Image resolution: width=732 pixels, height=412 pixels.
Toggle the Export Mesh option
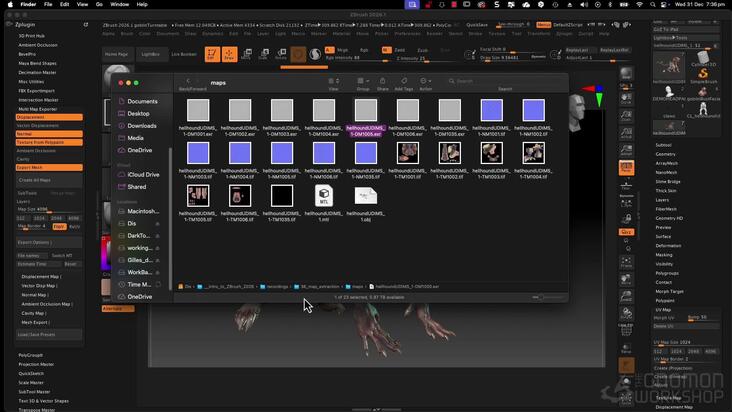pyautogui.click(x=49, y=168)
